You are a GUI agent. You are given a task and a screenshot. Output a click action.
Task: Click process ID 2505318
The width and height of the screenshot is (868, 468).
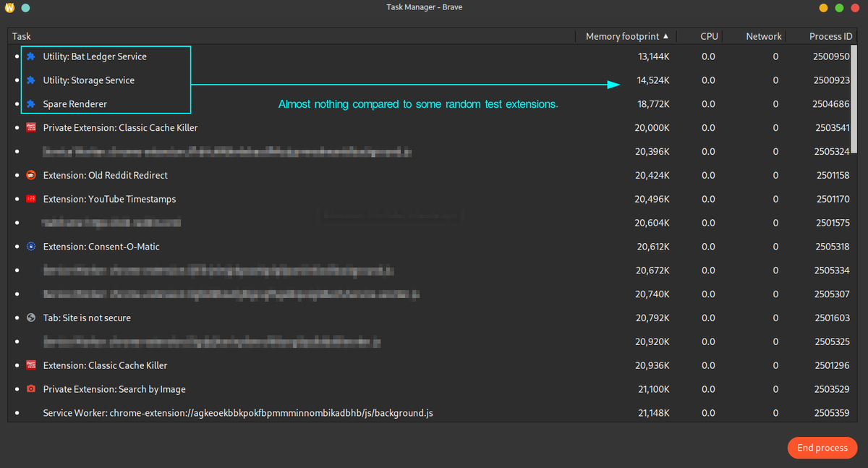coord(832,247)
